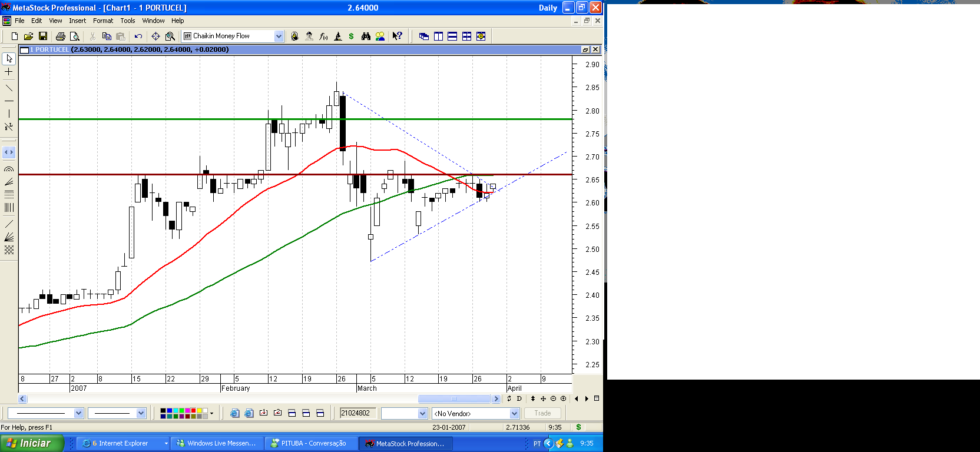Click the Iniciar start button
This screenshot has height=452, width=980.
(32, 443)
